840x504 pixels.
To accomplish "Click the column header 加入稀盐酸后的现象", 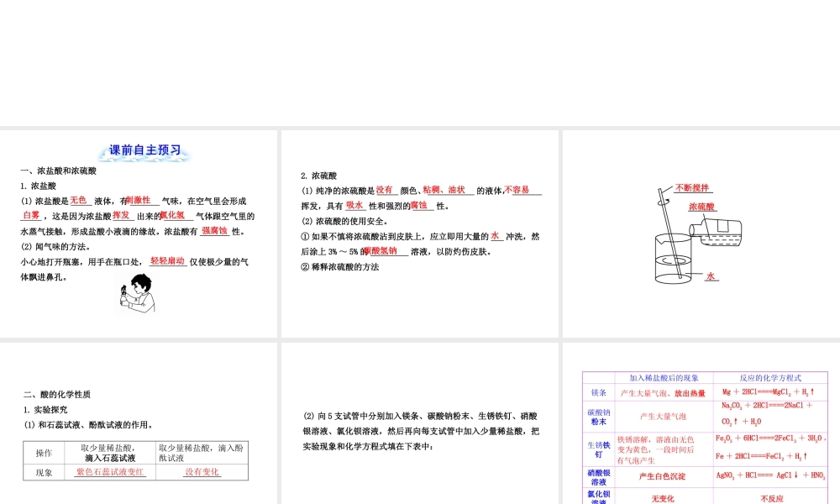I will (664, 378).
